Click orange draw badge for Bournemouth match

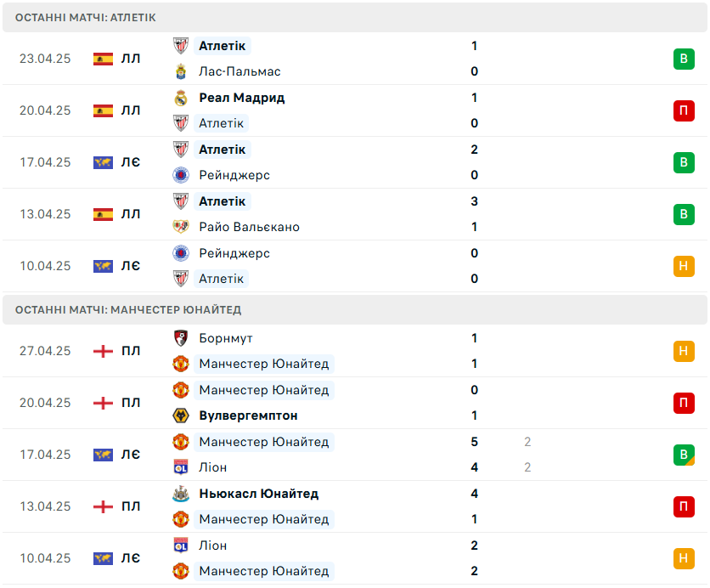click(684, 351)
